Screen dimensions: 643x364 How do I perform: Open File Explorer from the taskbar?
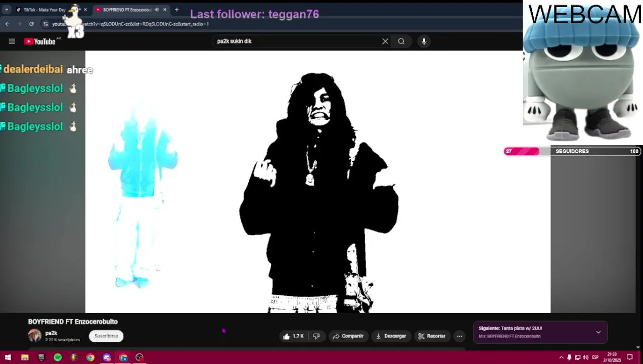click(x=24, y=357)
